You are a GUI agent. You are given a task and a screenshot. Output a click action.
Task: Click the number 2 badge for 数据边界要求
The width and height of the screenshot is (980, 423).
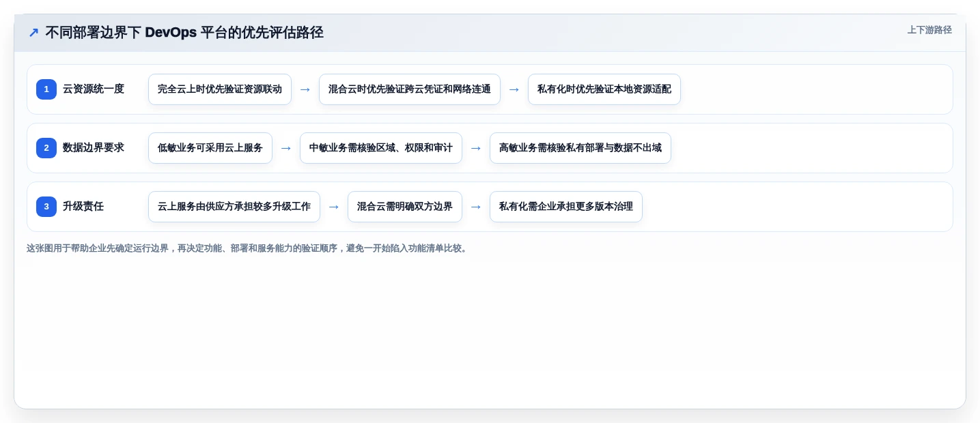point(46,148)
